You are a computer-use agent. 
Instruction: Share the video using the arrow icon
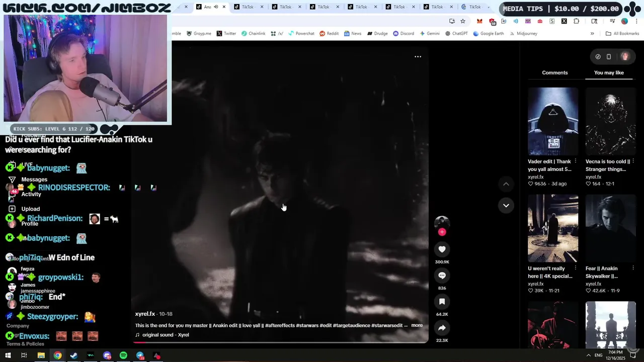[x=442, y=328]
